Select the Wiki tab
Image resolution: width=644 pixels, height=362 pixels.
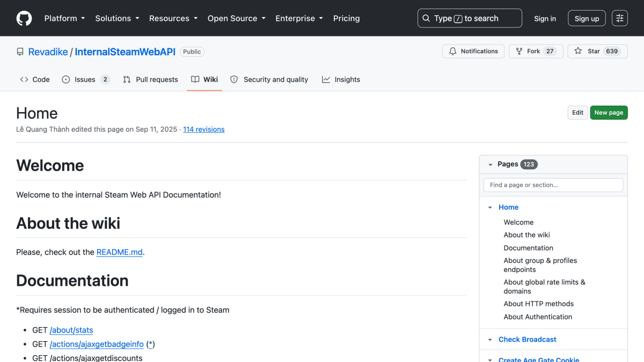click(x=204, y=79)
